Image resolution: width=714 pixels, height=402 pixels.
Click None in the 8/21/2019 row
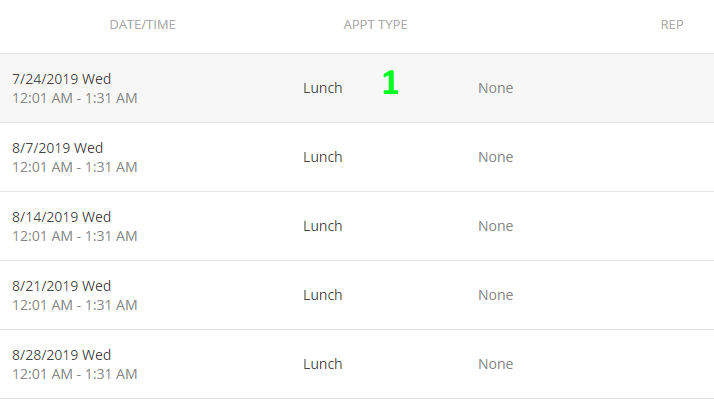(495, 295)
